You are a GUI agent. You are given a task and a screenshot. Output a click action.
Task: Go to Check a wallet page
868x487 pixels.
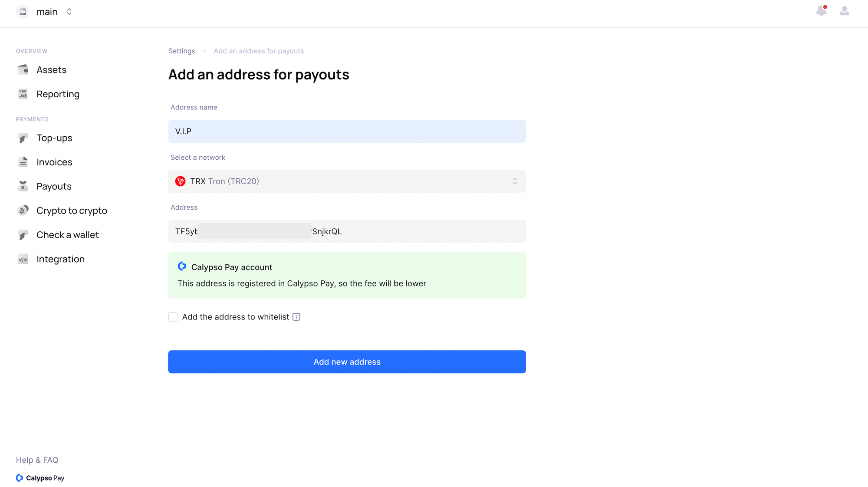click(67, 235)
